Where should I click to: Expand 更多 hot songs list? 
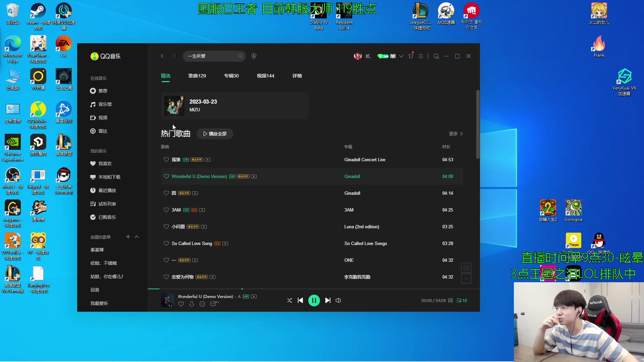click(x=456, y=134)
